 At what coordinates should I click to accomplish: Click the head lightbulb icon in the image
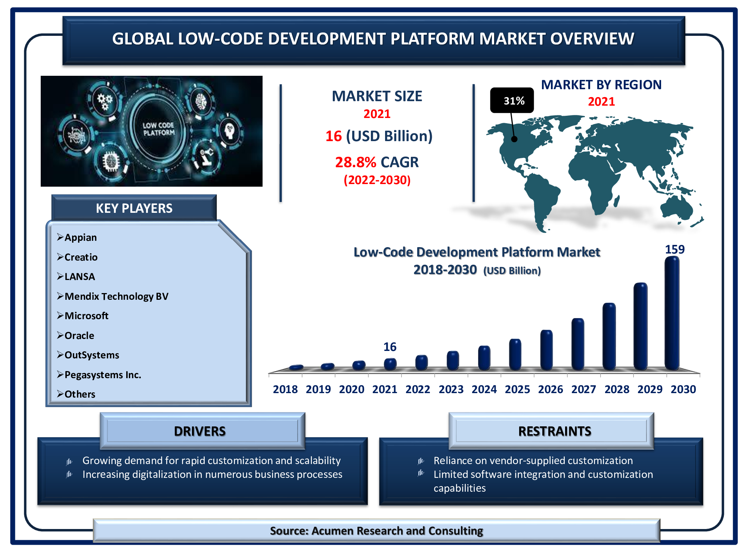229,131
